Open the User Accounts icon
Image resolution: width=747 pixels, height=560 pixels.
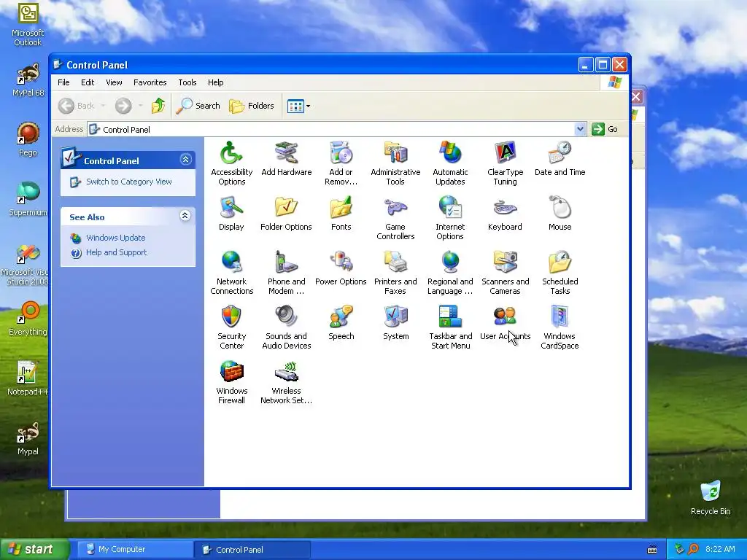[x=505, y=323]
